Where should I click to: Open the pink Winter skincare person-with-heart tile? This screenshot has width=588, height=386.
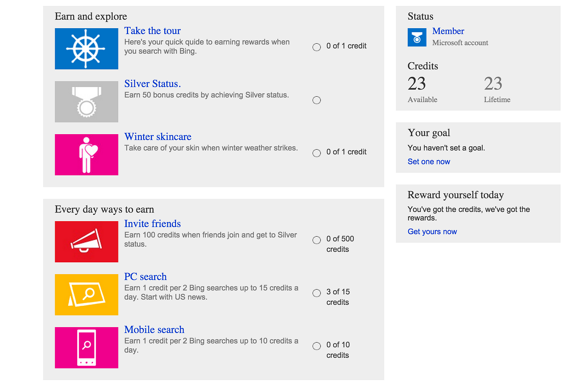coord(87,155)
